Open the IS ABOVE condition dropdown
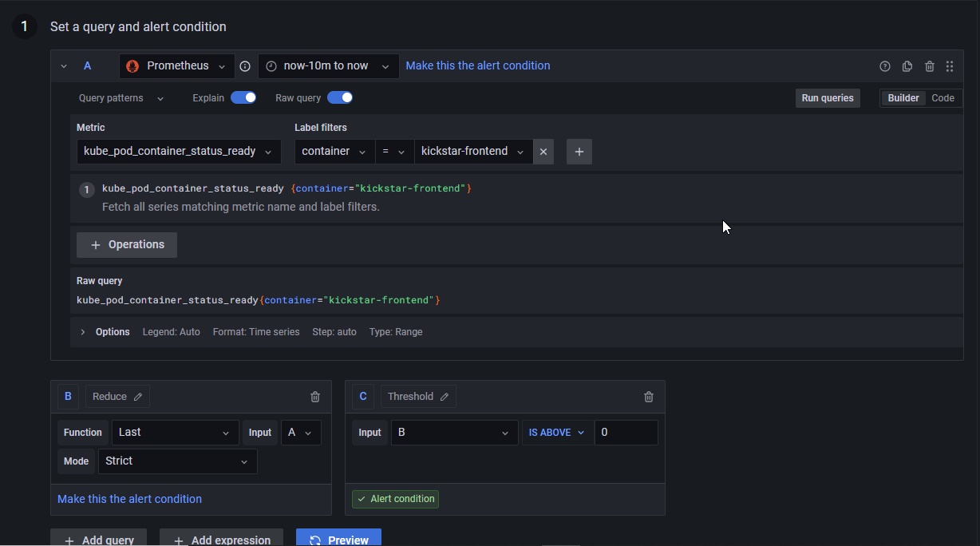 [x=557, y=433]
